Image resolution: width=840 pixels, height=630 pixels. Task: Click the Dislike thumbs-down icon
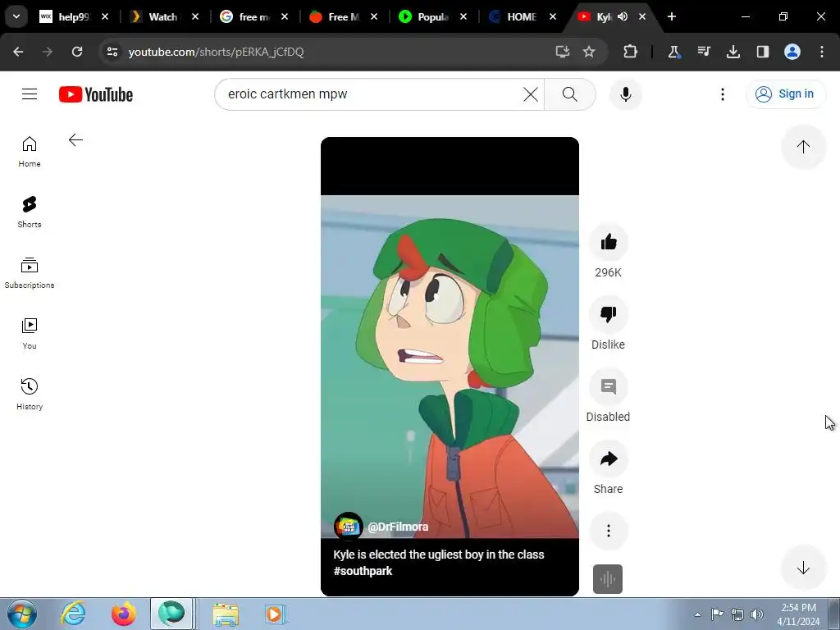point(608,314)
